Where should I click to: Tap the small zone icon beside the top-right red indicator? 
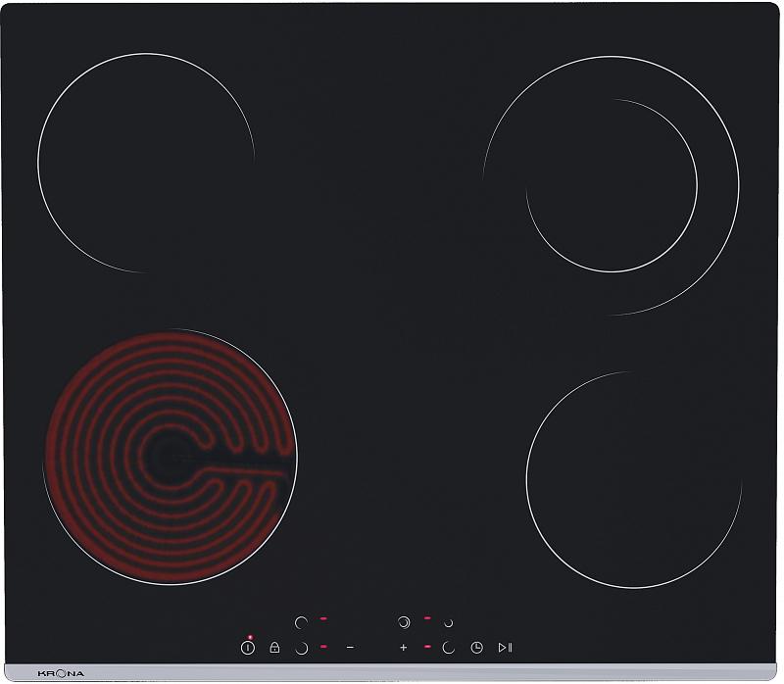pos(449,622)
